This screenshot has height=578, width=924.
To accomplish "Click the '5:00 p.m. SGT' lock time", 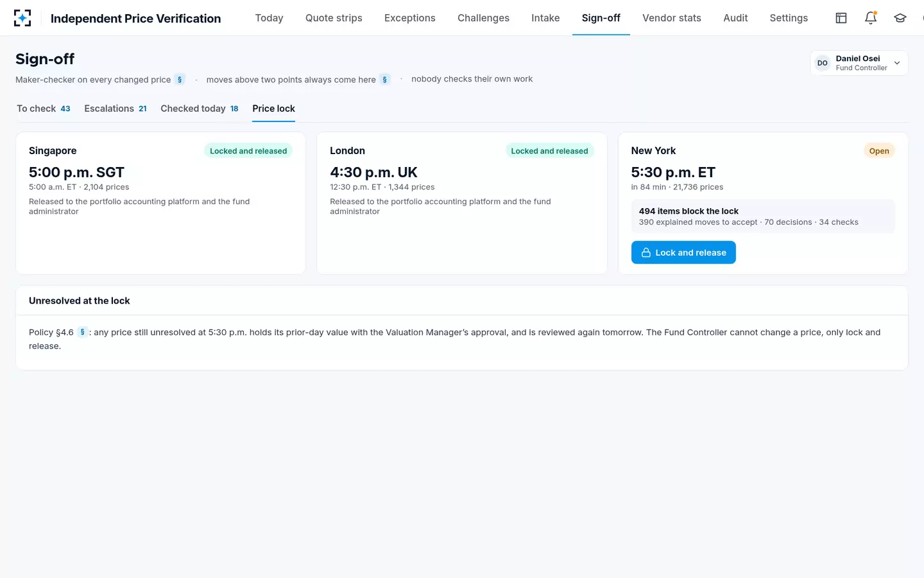I will coord(76,172).
